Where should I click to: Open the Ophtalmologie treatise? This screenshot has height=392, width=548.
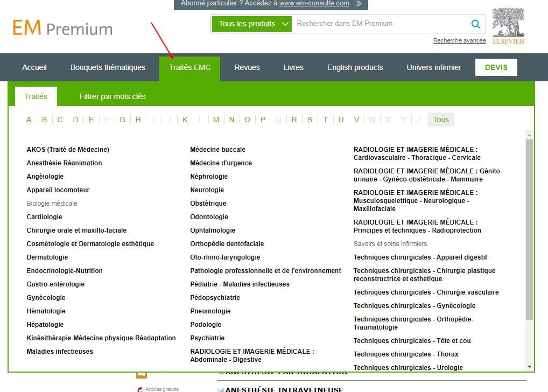coord(213,230)
